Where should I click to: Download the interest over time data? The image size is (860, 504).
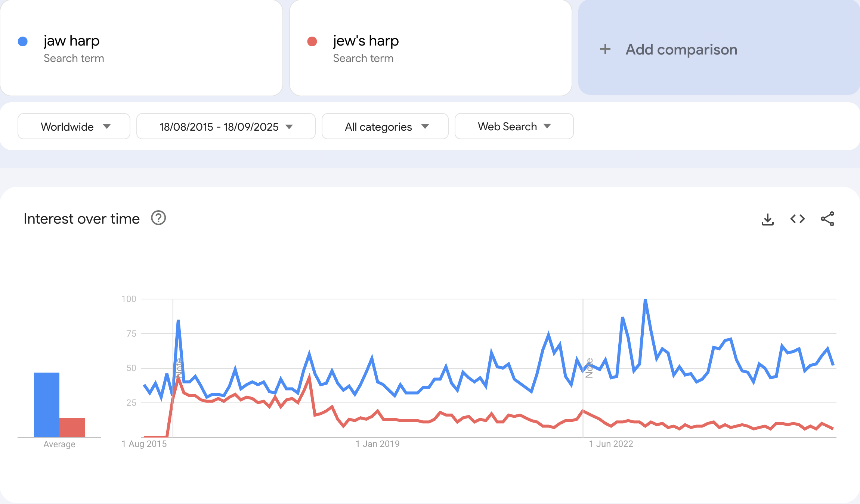click(767, 219)
